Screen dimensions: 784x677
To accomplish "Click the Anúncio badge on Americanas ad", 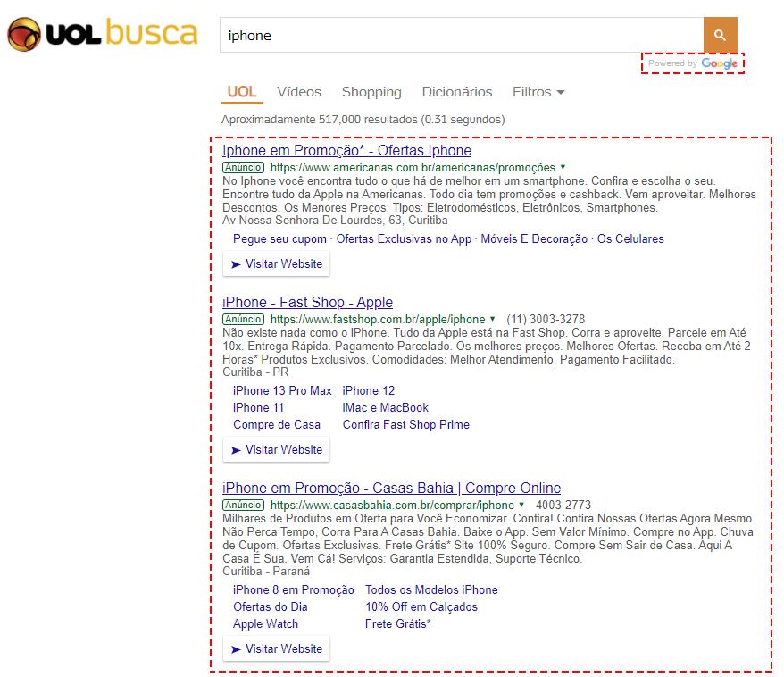I will pyautogui.click(x=243, y=168).
